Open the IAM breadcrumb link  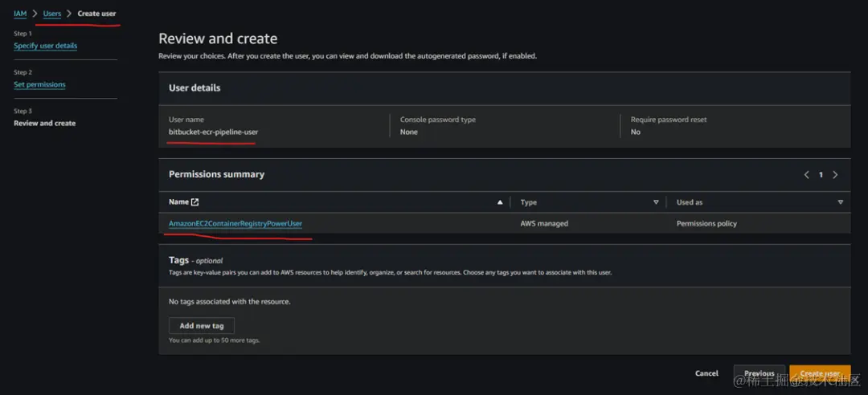tap(20, 14)
